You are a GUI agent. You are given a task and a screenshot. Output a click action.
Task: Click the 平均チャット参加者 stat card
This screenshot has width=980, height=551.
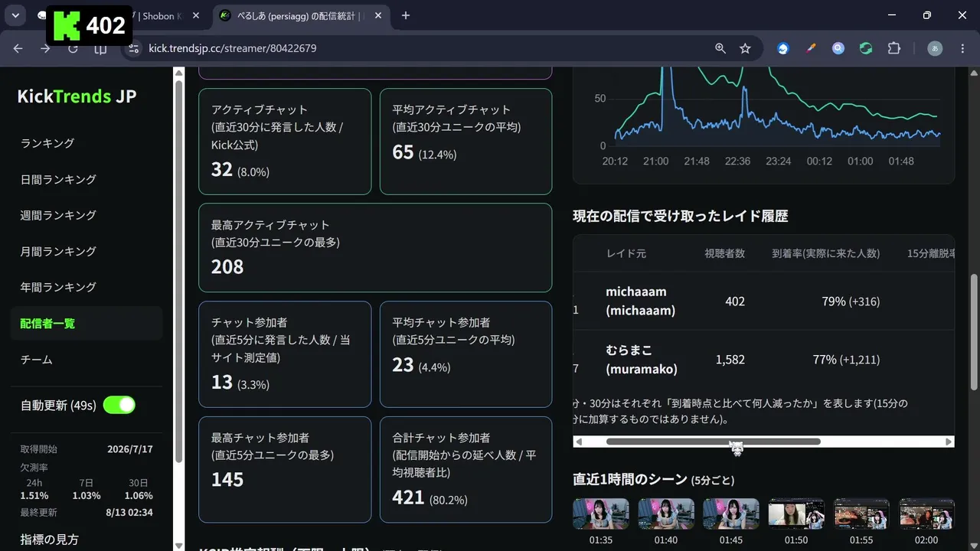pos(465,354)
